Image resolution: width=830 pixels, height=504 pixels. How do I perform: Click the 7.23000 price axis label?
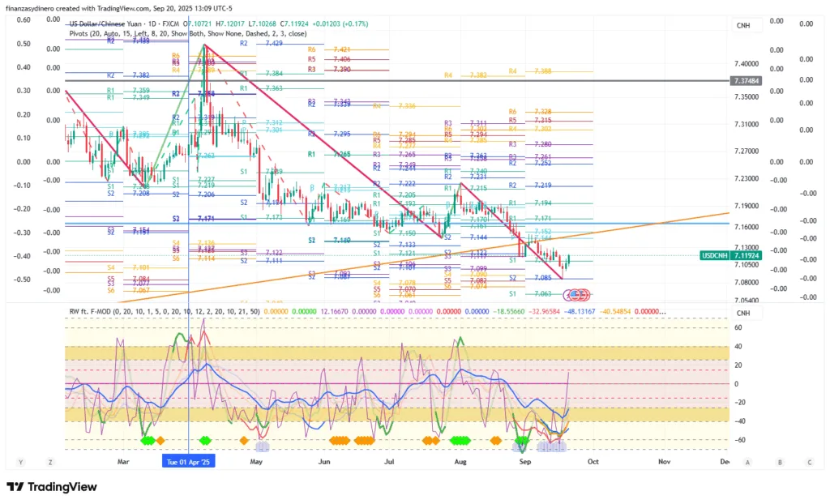pos(747,178)
